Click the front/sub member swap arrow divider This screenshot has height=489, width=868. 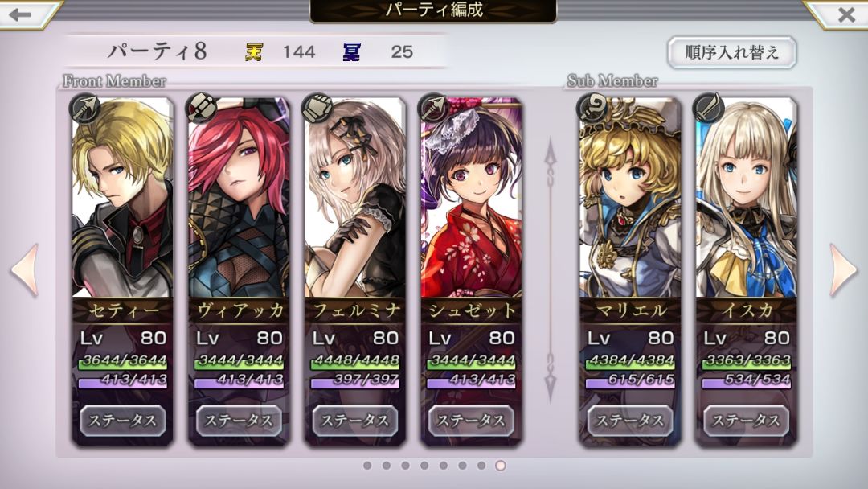click(551, 269)
